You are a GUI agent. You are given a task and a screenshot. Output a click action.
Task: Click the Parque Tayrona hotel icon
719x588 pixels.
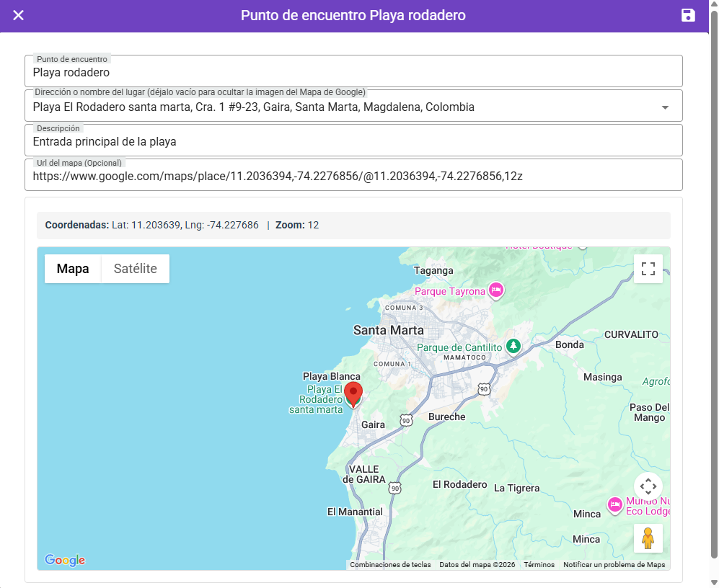tap(495, 290)
